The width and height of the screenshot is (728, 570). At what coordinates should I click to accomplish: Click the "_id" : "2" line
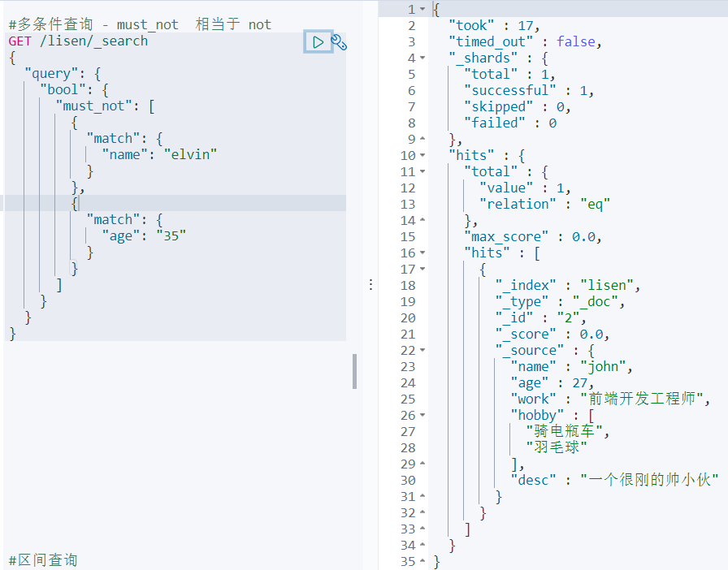540,318
